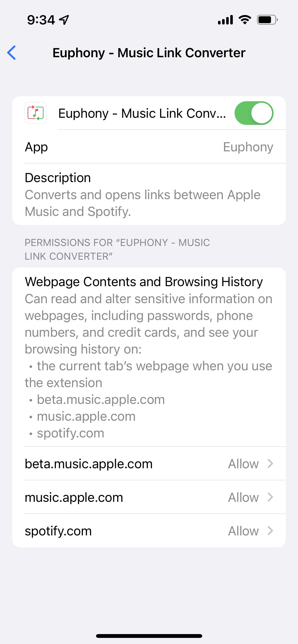Tap the location arrow in status bar

click(x=64, y=20)
